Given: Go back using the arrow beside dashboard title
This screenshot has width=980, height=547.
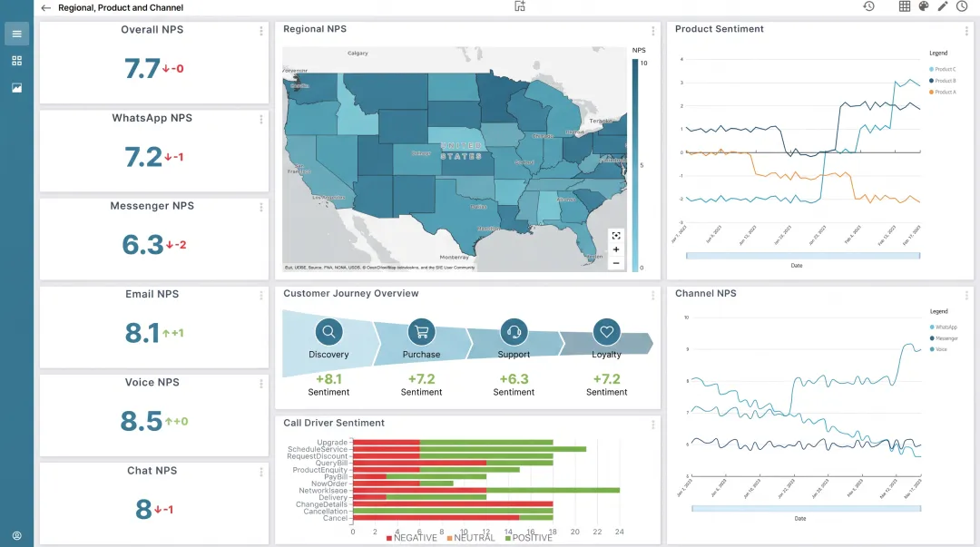Looking at the screenshot, I should (x=45, y=8).
